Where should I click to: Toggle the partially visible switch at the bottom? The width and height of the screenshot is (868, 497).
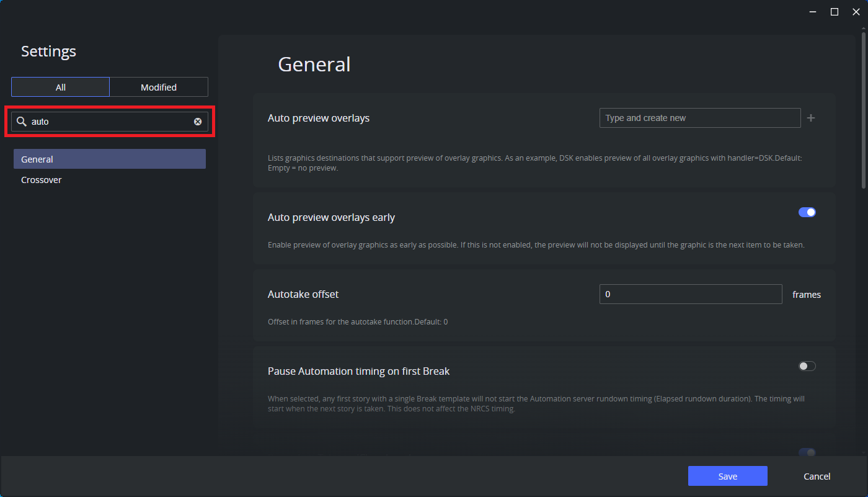pos(807,452)
